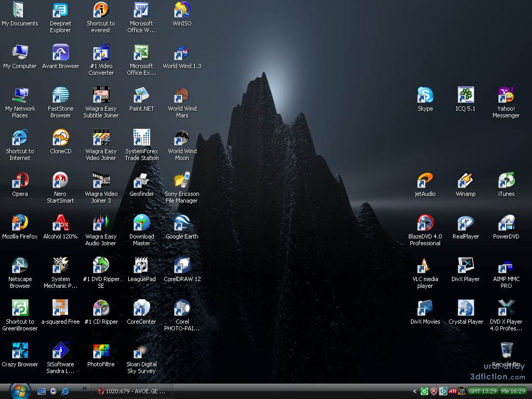532x399 pixels.
Task: Open the Recycle Bin
Action: click(506, 351)
